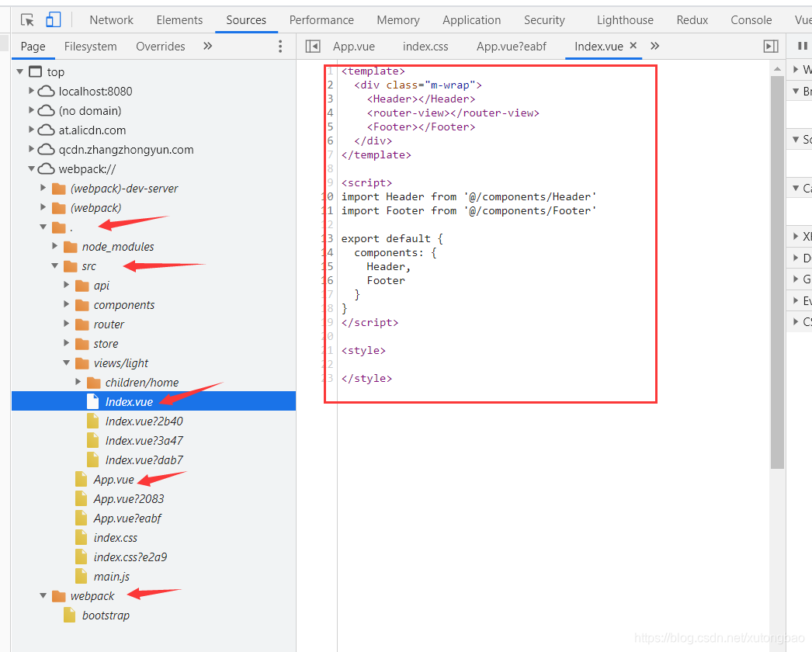Click the code editor vertical scrollbar

pos(777,272)
